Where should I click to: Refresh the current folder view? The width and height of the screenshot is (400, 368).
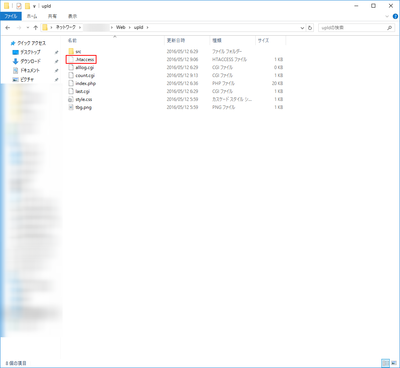310,28
